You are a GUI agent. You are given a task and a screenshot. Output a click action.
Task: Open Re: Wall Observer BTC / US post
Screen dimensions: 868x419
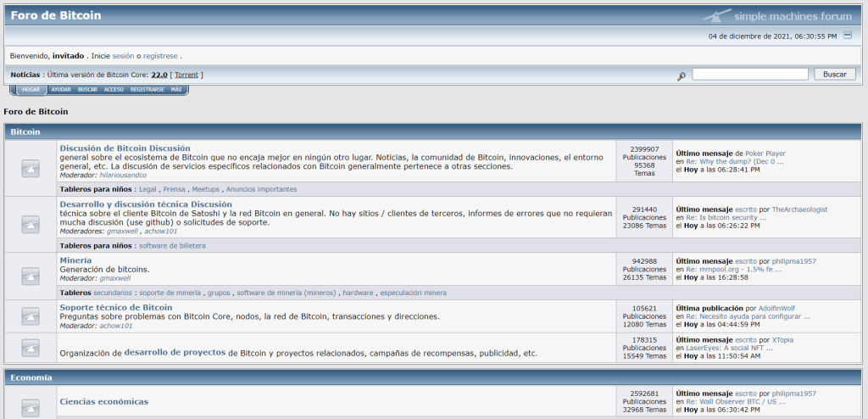tap(736, 402)
